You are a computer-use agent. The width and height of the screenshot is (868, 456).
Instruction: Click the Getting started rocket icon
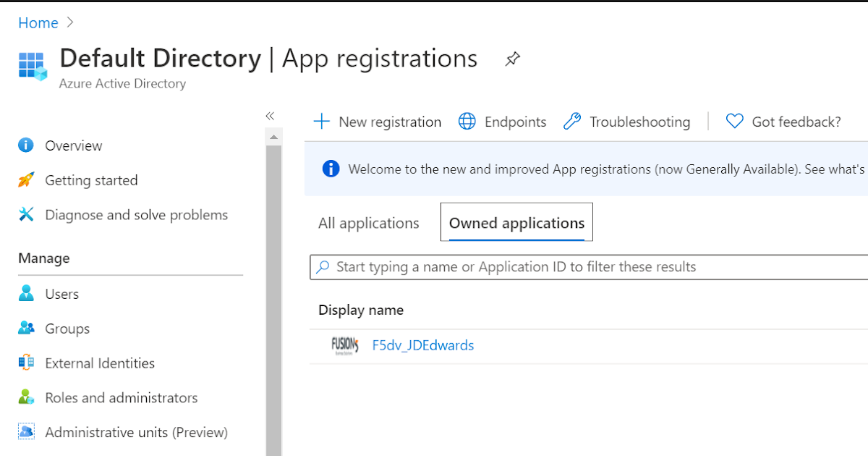[27, 180]
